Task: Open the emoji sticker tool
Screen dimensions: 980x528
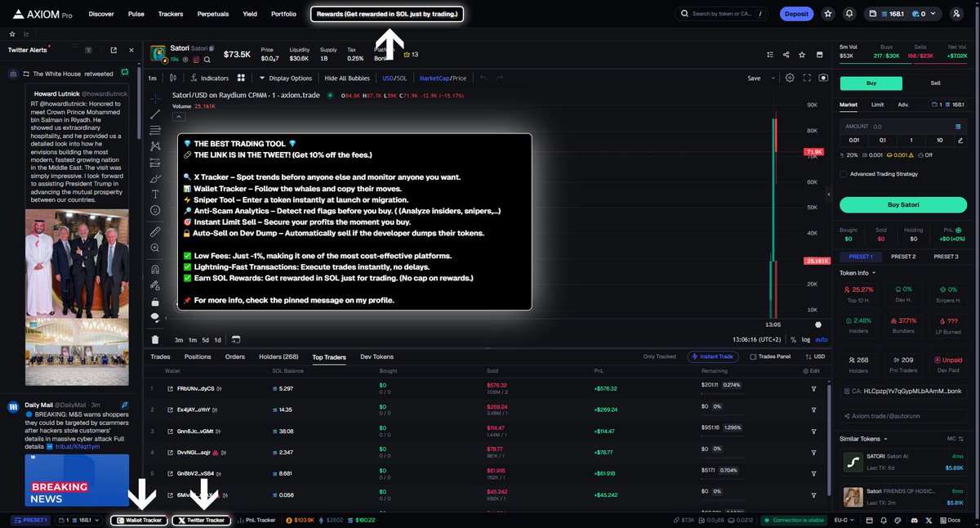Action: (x=155, y=210)
